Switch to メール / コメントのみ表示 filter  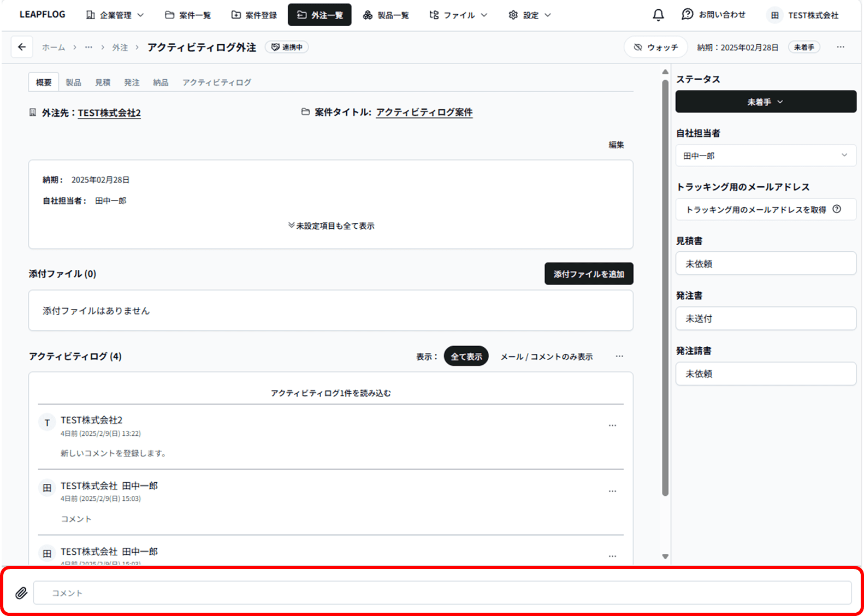[546, 357]
